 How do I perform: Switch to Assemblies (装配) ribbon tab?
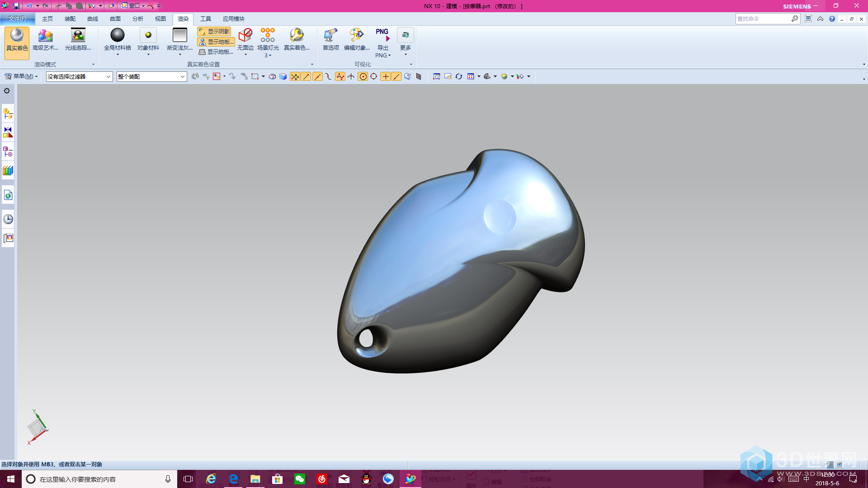70,19
